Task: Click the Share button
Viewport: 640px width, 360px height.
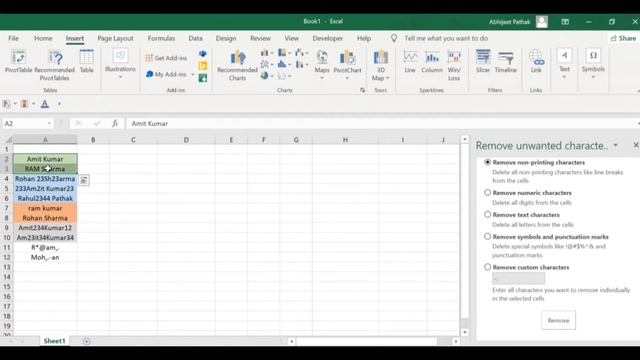Action: pyautogui.click(x=623, y=38)
